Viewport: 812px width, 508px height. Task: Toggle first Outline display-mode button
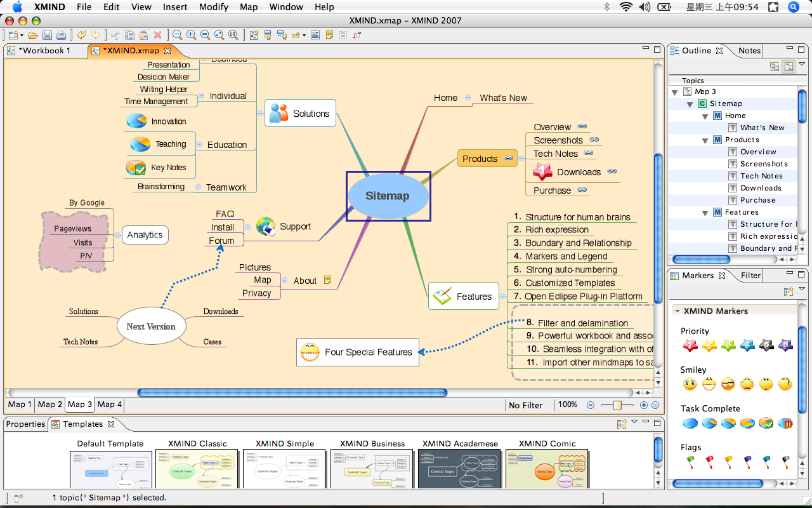point(775,66)
